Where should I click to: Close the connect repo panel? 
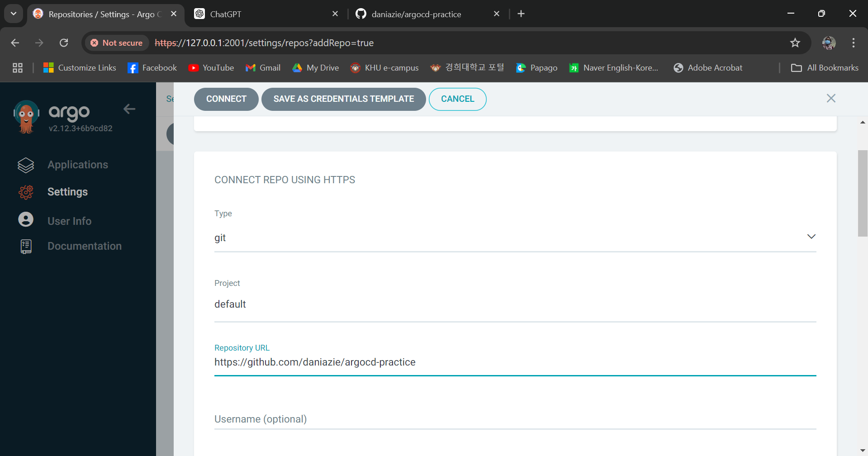(x=830, y=99)
